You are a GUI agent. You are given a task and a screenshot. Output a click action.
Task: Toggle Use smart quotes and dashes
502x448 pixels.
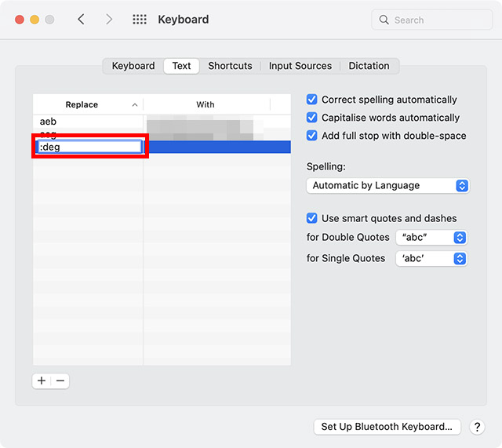(x=312, y=218)
